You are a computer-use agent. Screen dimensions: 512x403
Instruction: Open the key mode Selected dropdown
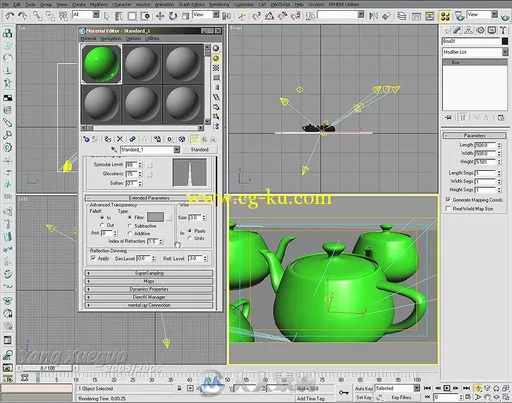click(x=417, y=388)
